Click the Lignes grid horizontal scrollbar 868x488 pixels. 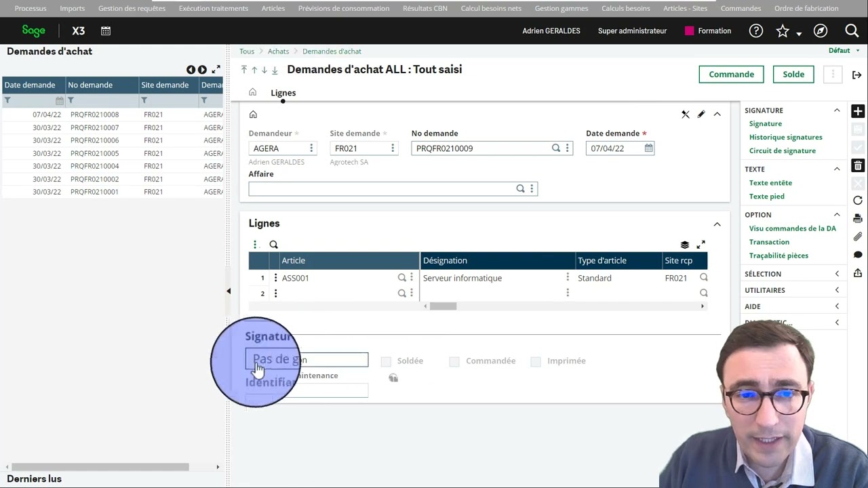point(443,306)
